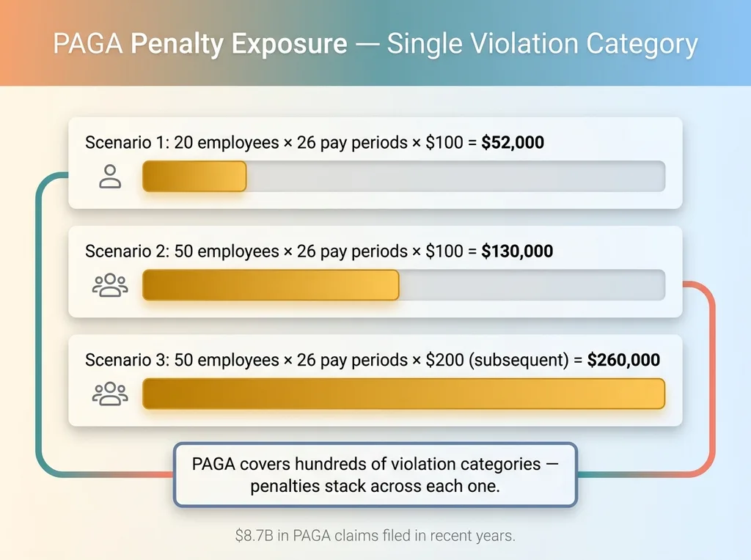Image resolution: width=751 pixels, height=560 pixels.
Task: Click the empty gray part of Scenario 2 bar
Action: click(x=532, y=285)
